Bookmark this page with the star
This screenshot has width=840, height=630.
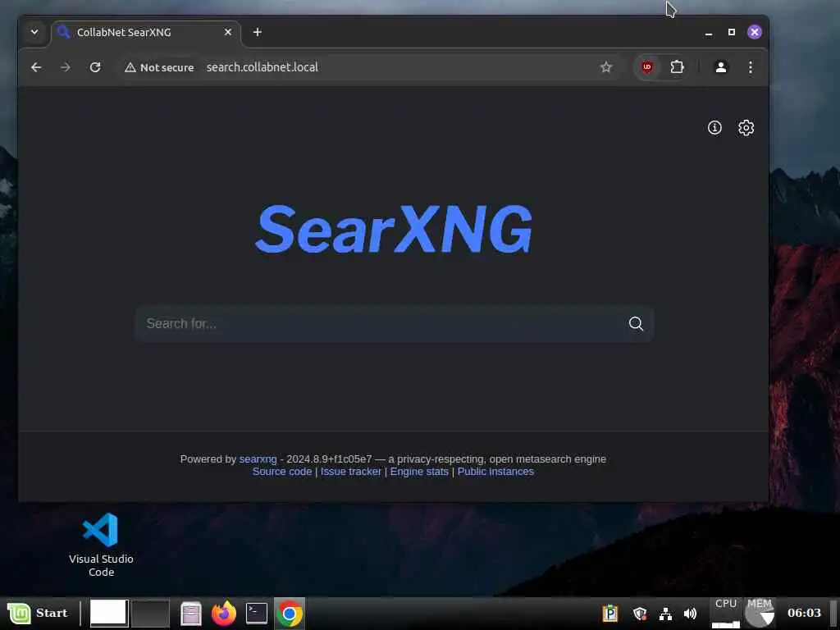tap(606, 67)
